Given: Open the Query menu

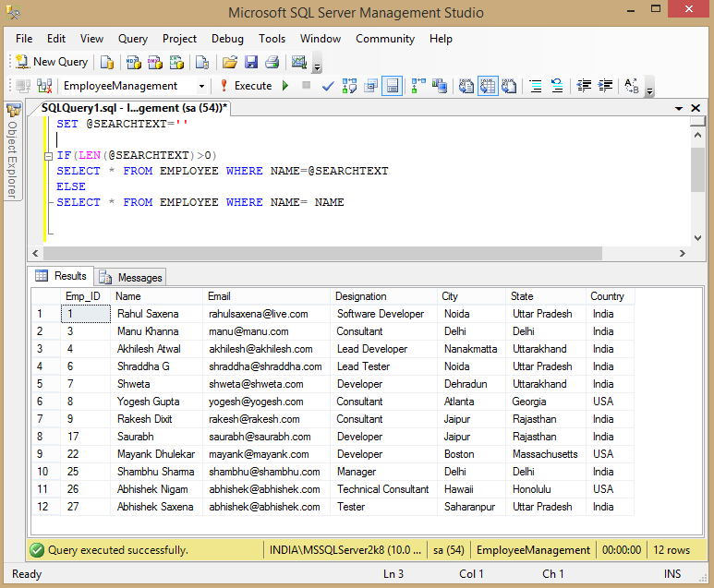Looking at the screenshot, I should (133, 39).
